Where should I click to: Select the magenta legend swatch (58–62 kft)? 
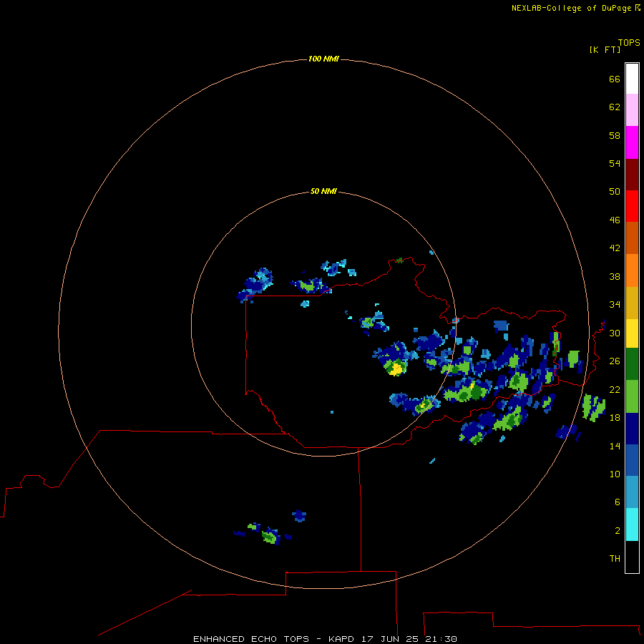[632, 142]
